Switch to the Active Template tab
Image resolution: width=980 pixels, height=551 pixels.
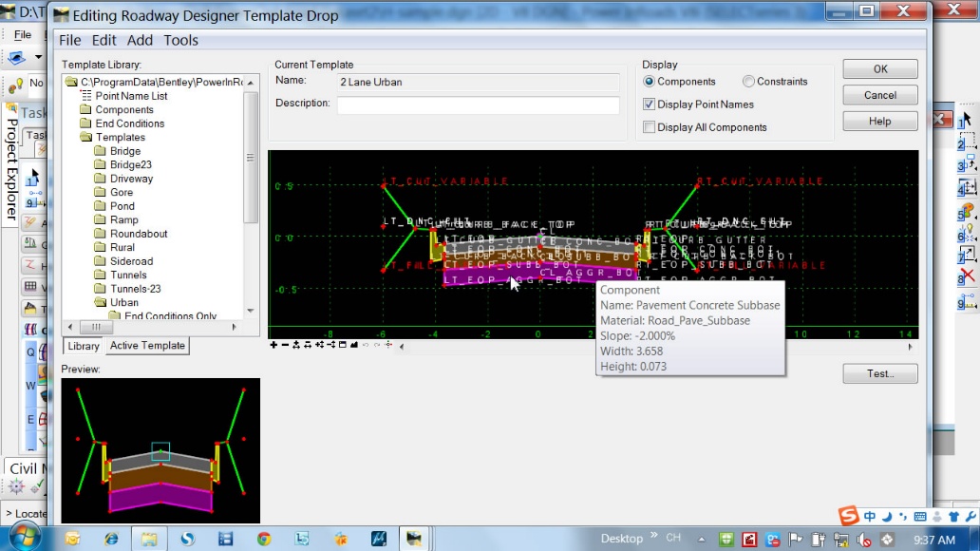coord(147,346)
